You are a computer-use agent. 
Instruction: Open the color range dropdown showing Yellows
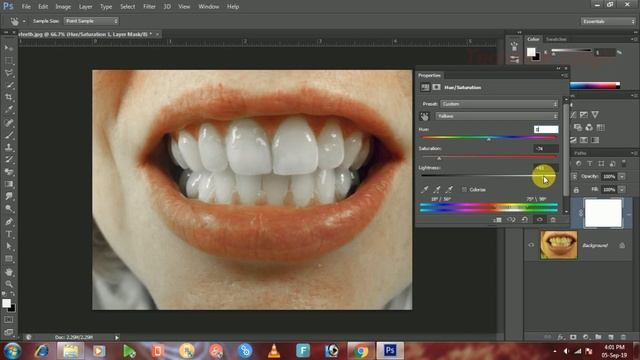coord(496,116)
